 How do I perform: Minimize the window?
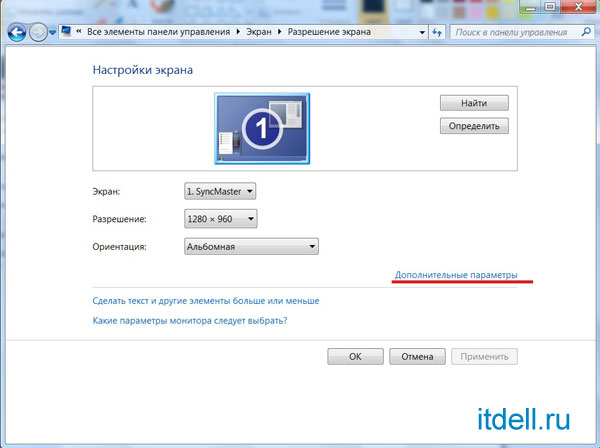530,7
